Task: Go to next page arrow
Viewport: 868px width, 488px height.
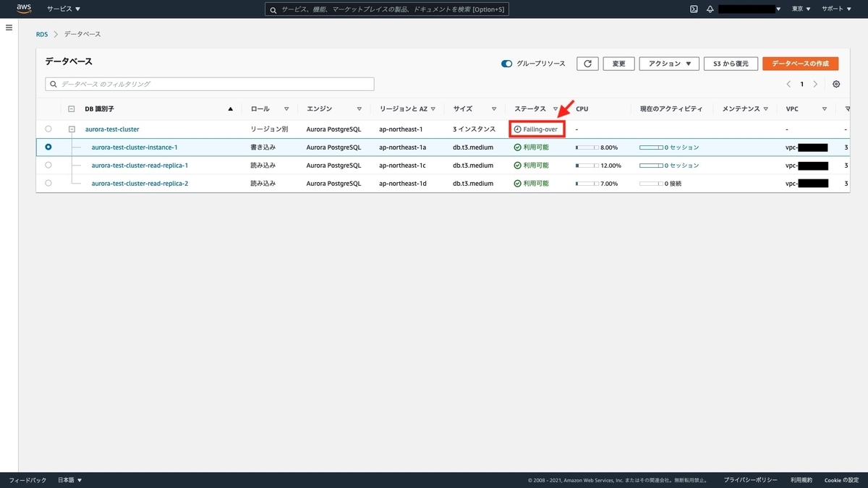Action: [x=815, y=84]
